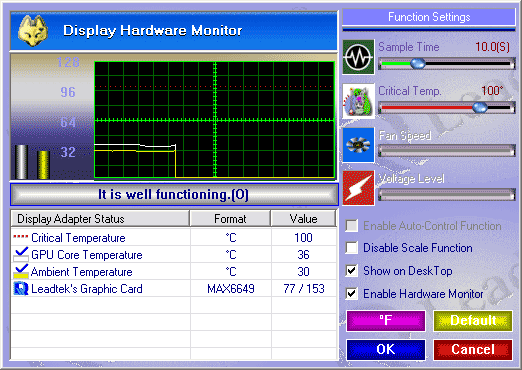The image size is (522, 370).
Task: Click the 77 / 153 value cell
Action: click(304, 289)
